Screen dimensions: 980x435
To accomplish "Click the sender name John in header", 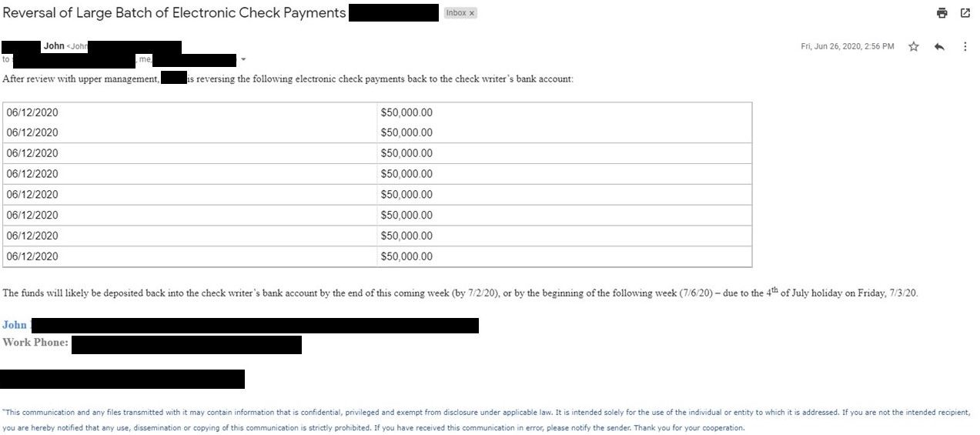I will pos(54,46).
